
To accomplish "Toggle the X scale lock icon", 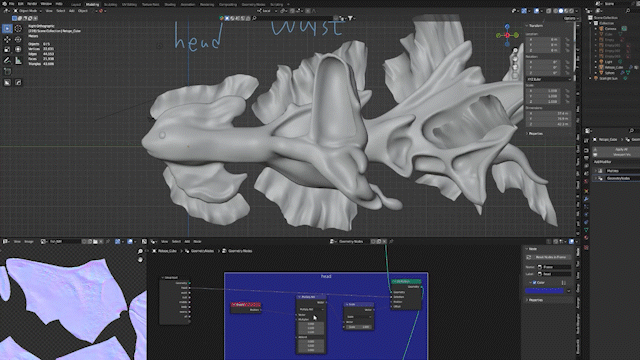I will pos(567,91).
